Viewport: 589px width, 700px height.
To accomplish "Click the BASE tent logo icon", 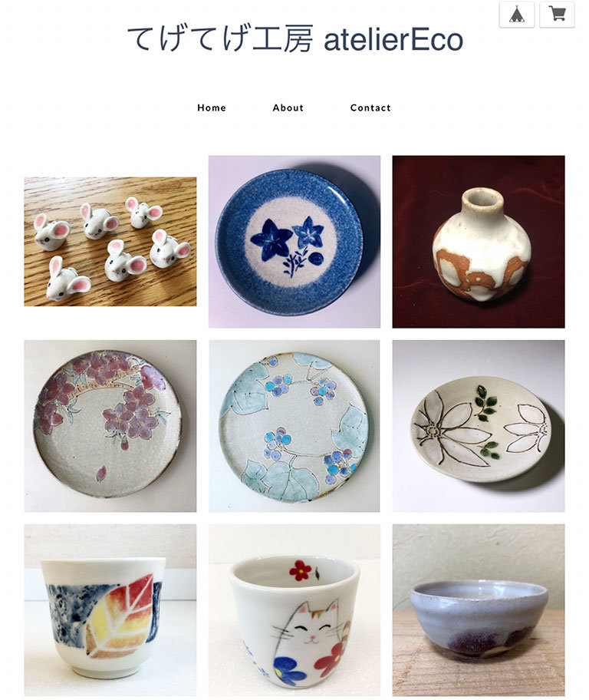I will click(517, 15).
